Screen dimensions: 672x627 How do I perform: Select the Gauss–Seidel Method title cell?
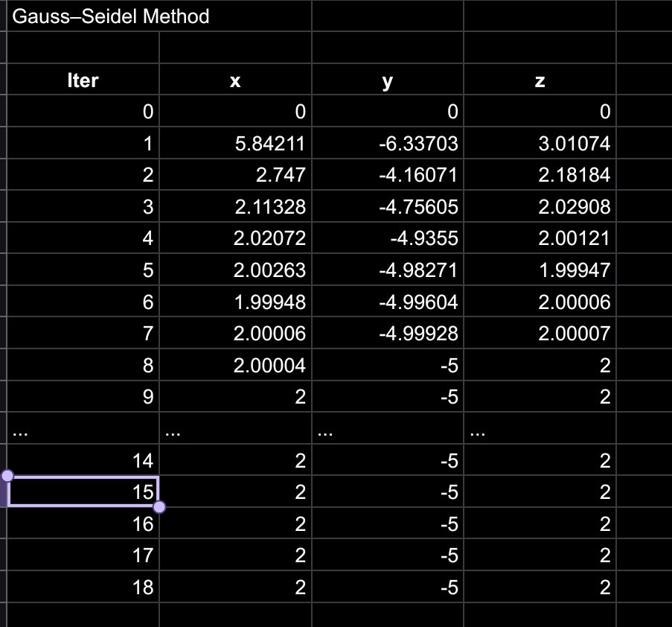click(x=159, y=16)
